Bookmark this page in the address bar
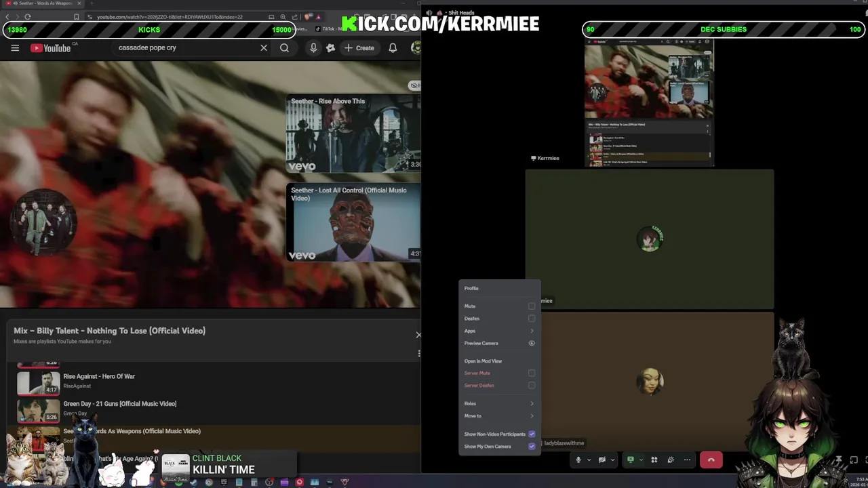 (76, 16)
